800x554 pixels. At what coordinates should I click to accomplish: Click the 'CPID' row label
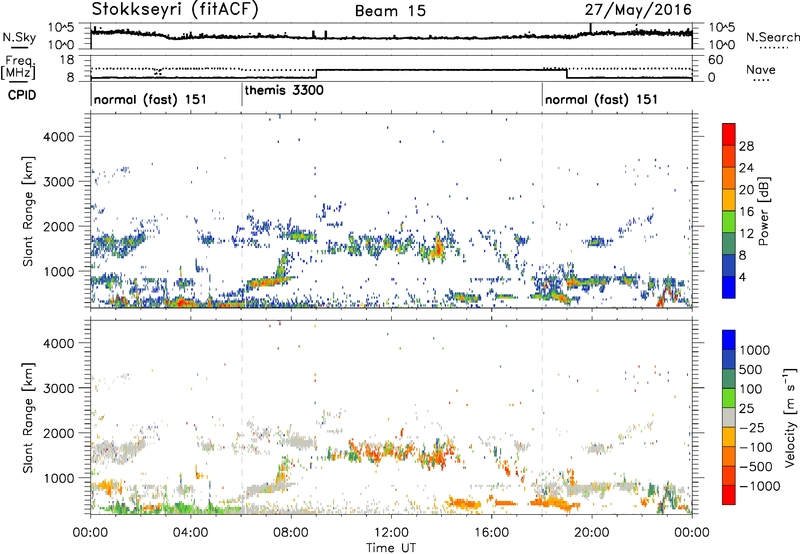click(22, 95)
